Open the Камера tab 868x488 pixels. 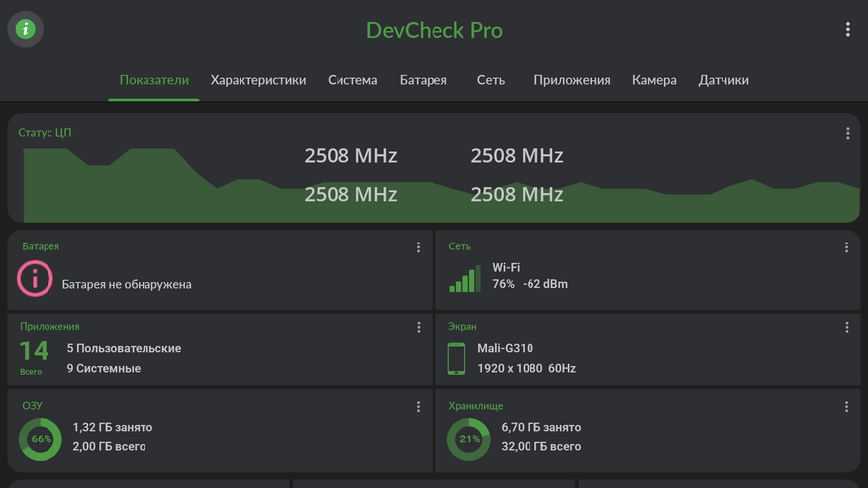(x=654, y=80)
